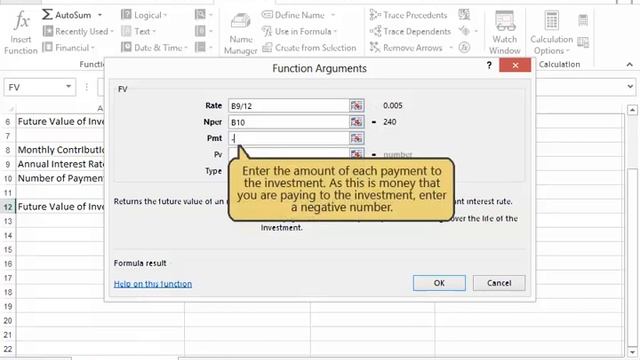This screenshot has height=360, width=640.
Task: Expand the name box dropdown arrow
Action: [69, 87]
